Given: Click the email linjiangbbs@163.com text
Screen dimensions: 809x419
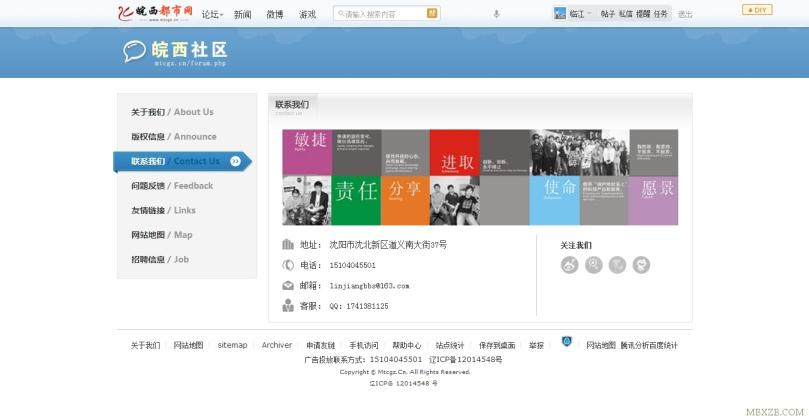Looking at the screenshot, I should (369, 286).
